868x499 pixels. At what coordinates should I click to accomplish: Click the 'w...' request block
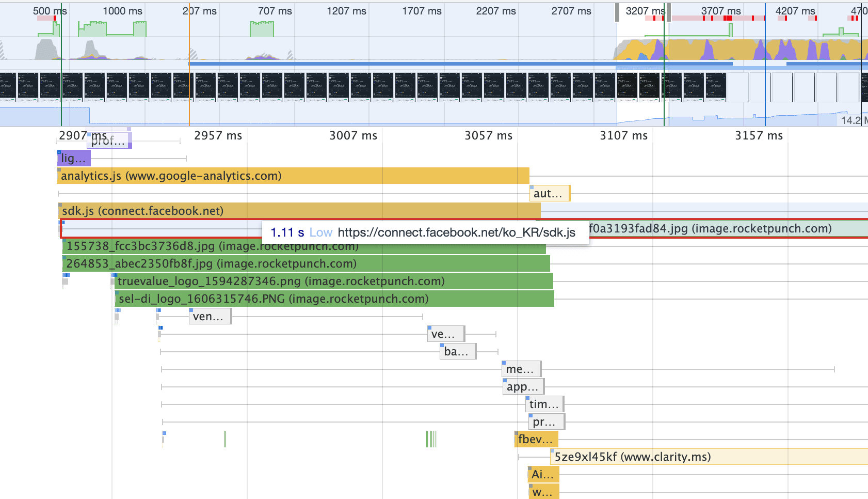tap(544, 492)
